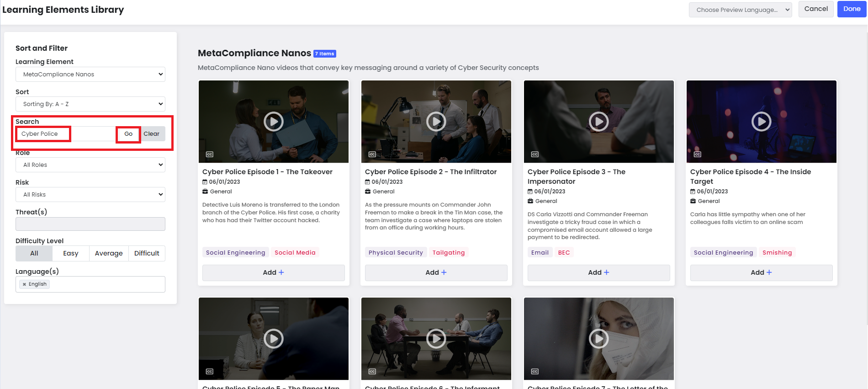
Task: Open Sorting By A - Z dropdown
Action: [90, 104]
